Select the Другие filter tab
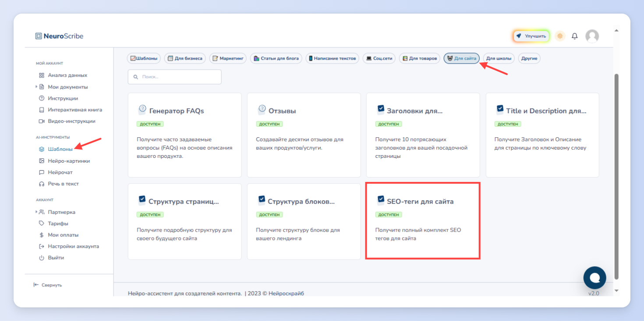This screenshot has width=644, height=321. [x=529, y=58]
